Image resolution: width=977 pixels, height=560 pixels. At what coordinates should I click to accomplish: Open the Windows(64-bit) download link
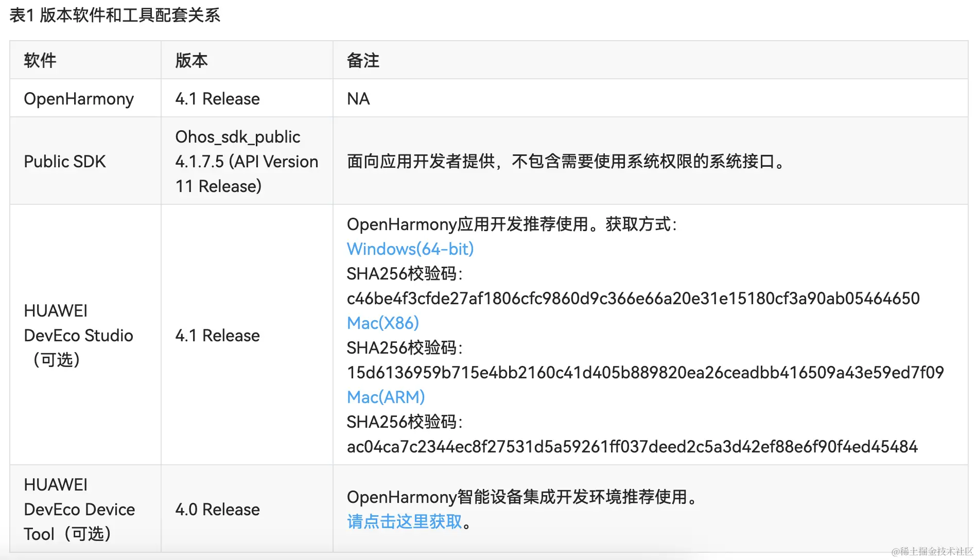[410, 249]
